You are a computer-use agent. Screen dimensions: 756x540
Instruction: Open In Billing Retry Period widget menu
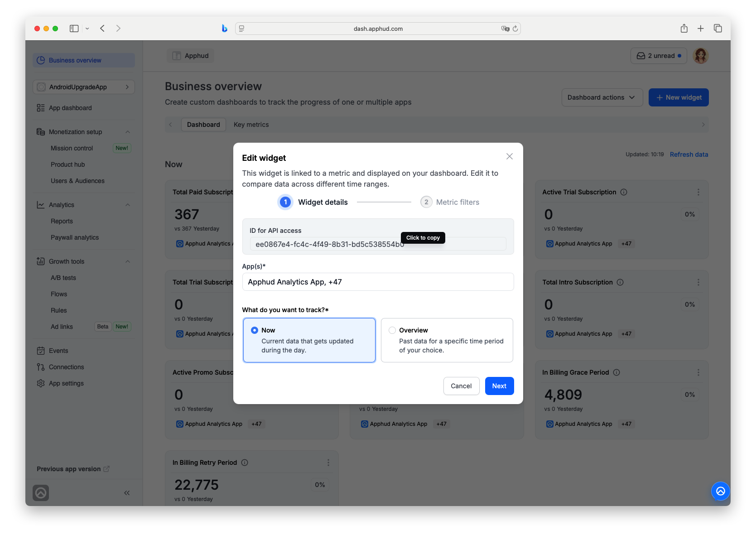pos(328,463)
